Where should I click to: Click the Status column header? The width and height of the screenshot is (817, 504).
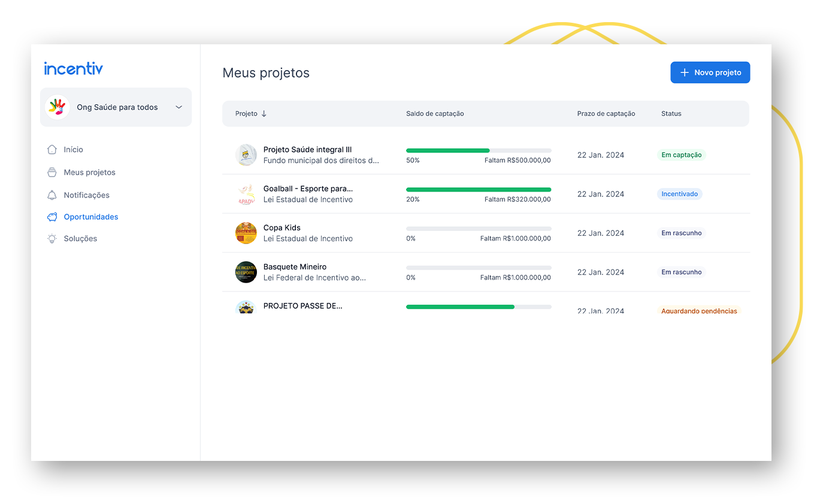(x=671, y=114)
